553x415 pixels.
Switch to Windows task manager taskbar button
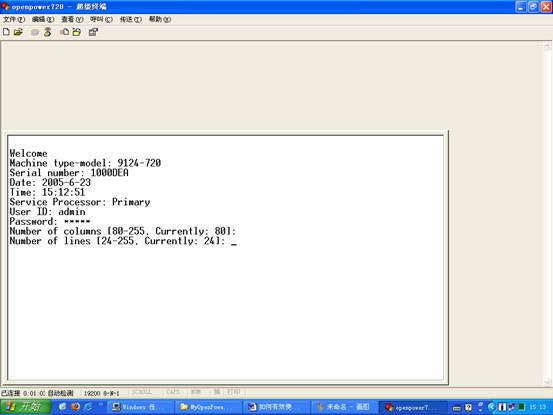pyautogui.click(x=140, y=407)
